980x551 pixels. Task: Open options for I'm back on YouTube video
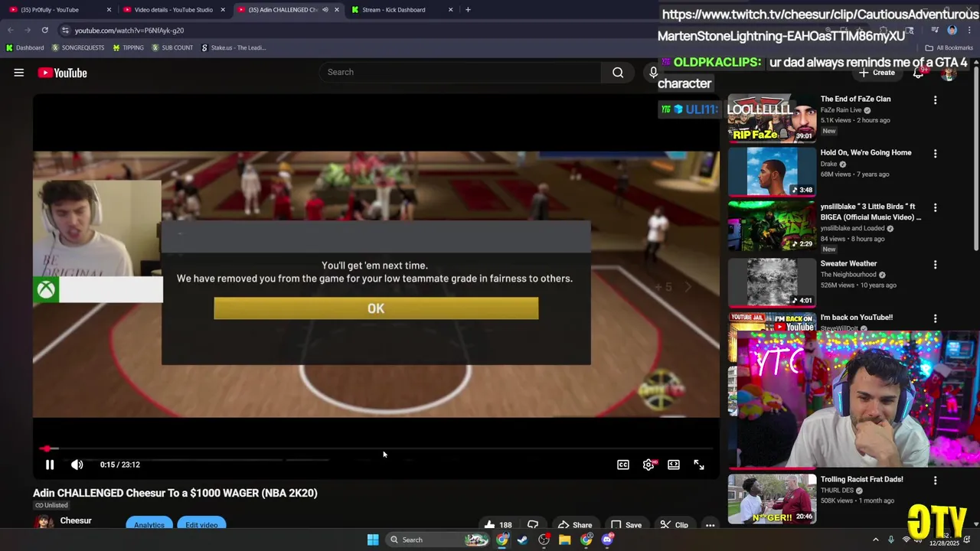click(x=935, y=318)
